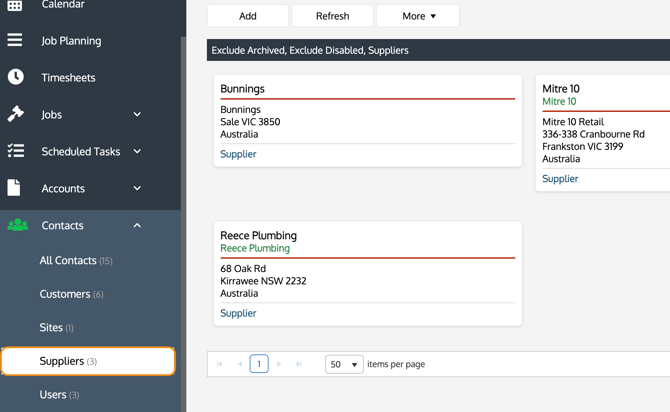Click the green Contacts people icon

coord(17,226)
